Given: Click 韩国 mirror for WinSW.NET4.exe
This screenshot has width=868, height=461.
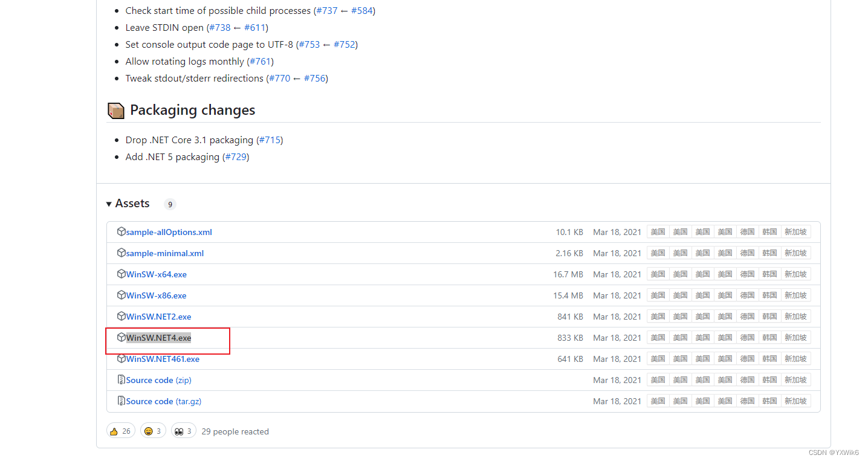Looking at the screenshot, I should [769, 338].
